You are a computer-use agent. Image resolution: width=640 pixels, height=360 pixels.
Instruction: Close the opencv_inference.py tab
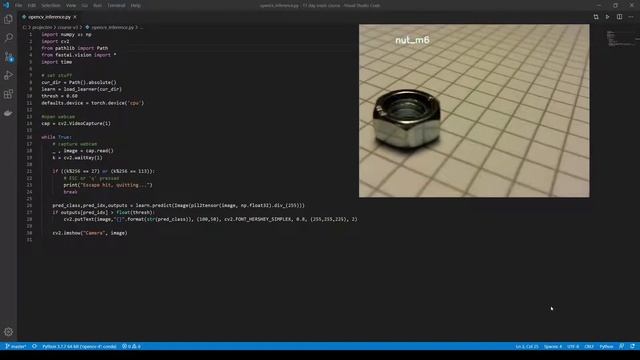[x=75, y=17]
